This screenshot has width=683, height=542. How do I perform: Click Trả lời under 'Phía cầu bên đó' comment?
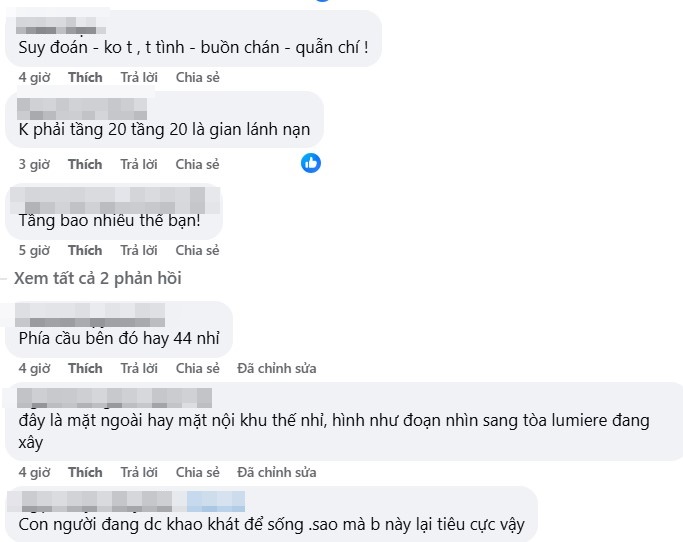point(139,369)
